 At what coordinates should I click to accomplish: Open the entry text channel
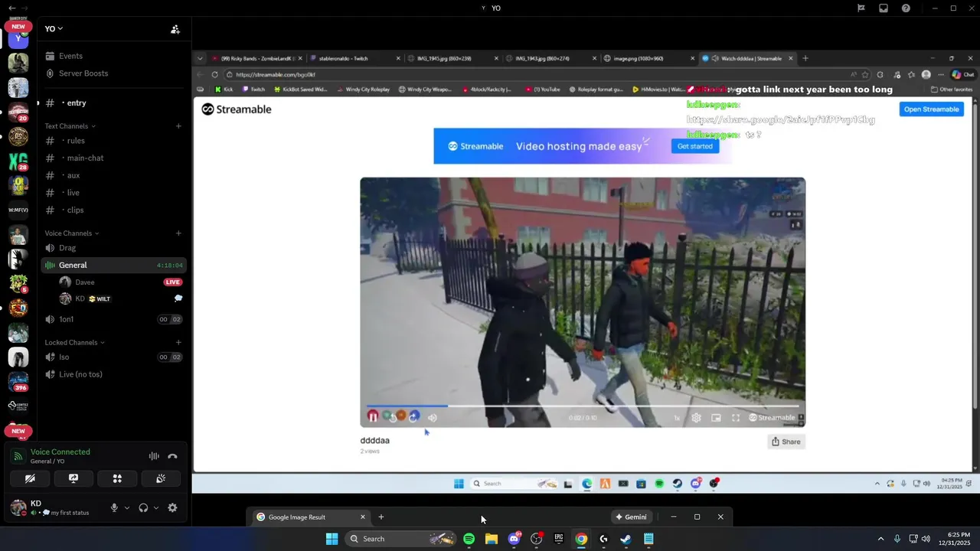coord(113,103)
